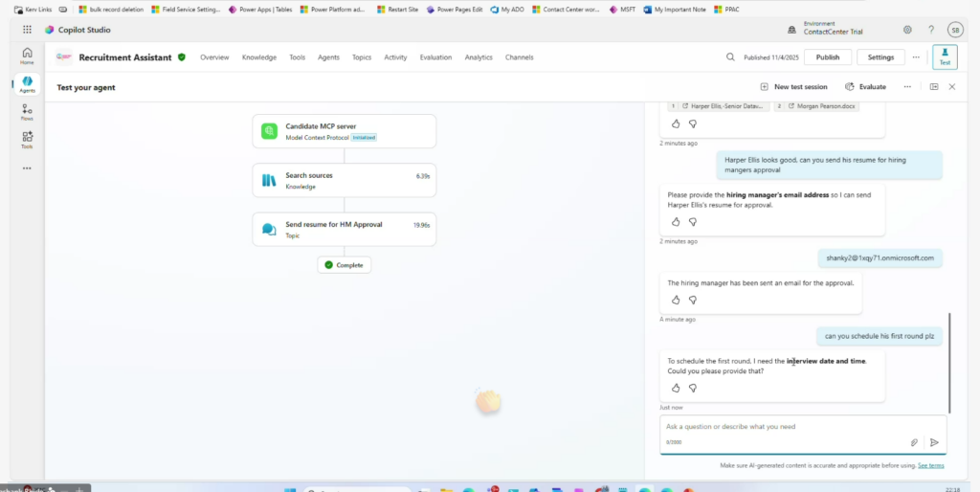Click the Recruitment Assistant agent icon
Screen dimensions: 980x492
click(64, 56)
